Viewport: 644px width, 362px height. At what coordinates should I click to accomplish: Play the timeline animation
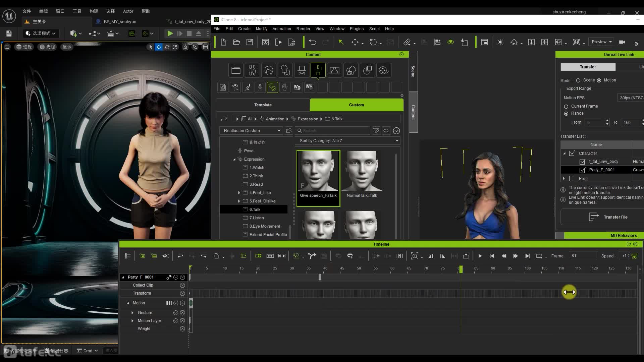480,256
